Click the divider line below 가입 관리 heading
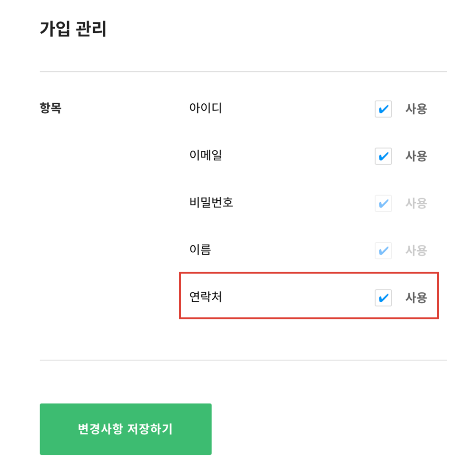Viewport: 476px width, 473px height. [243, 72]
